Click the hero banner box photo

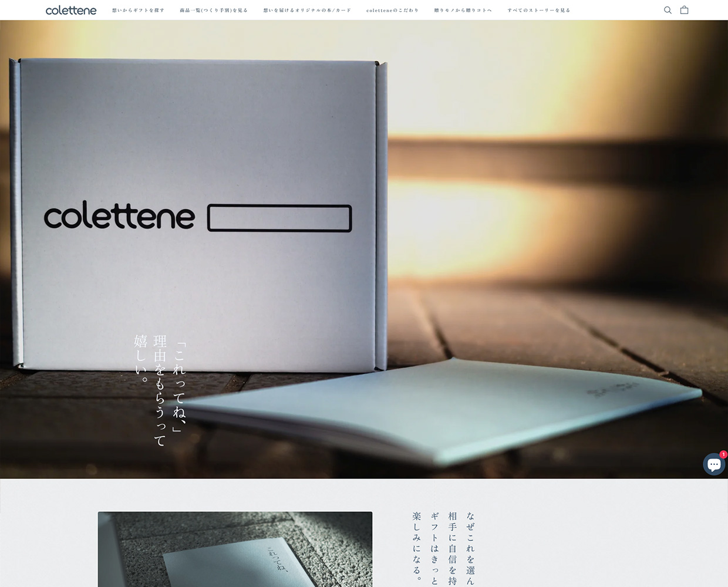point(364,249)
